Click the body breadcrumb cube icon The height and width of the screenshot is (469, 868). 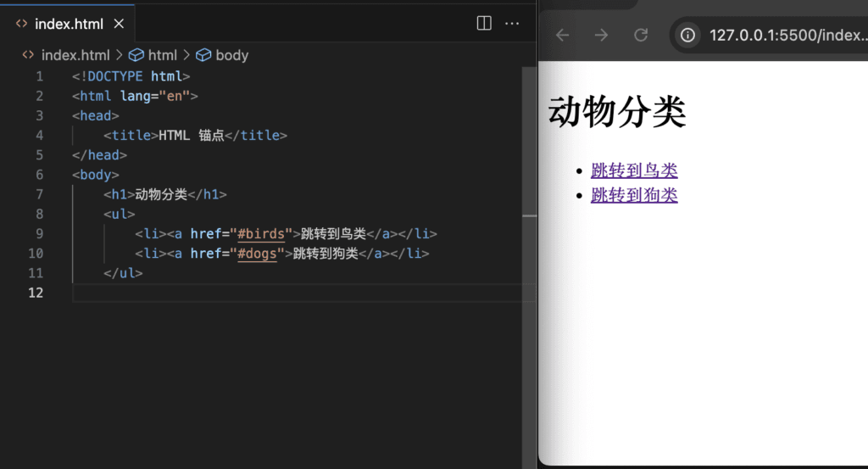[x=203, y=55]
